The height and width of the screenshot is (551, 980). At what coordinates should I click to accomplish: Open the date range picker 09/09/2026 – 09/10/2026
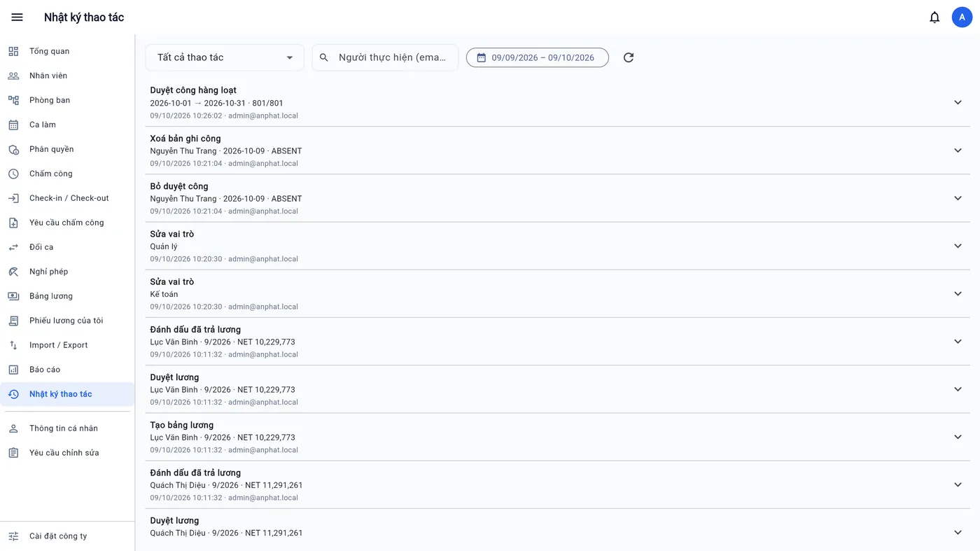(x=538, y=57)
